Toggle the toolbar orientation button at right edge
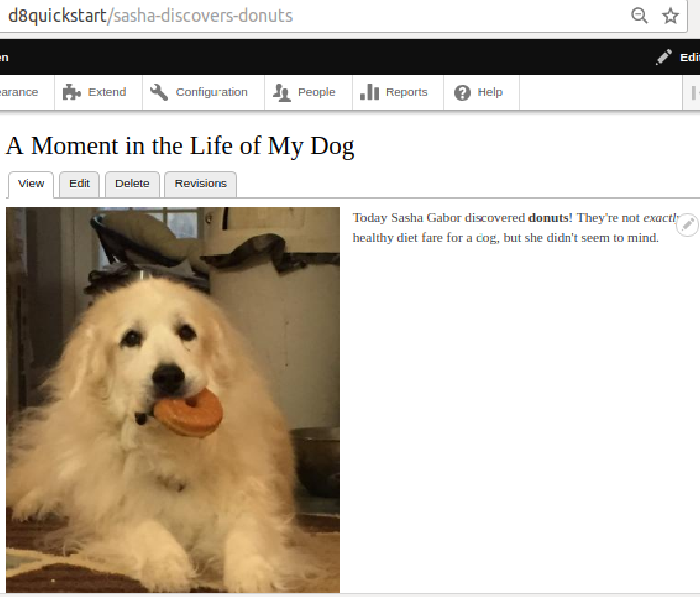 [694, 92]
